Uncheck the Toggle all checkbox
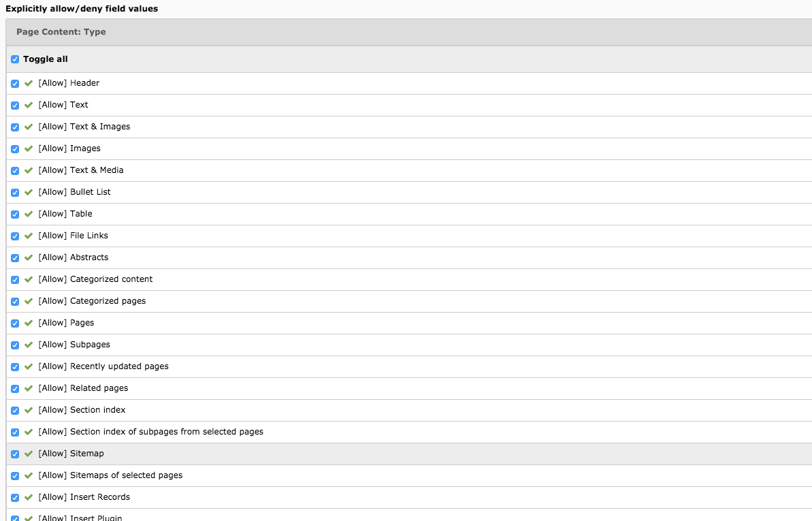Screen dimensions: 812x521 click(x=15, y=60)
